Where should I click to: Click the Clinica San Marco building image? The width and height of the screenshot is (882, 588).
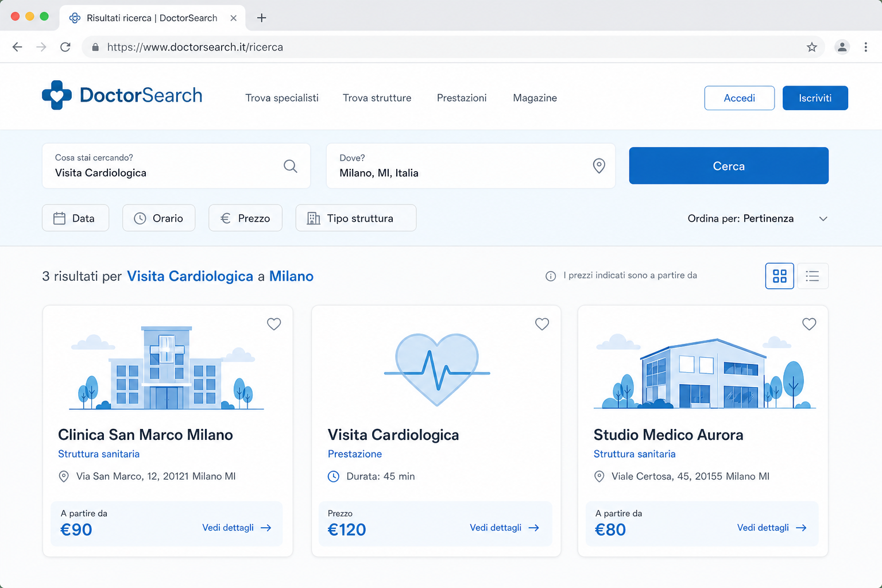tap(167, 367)
